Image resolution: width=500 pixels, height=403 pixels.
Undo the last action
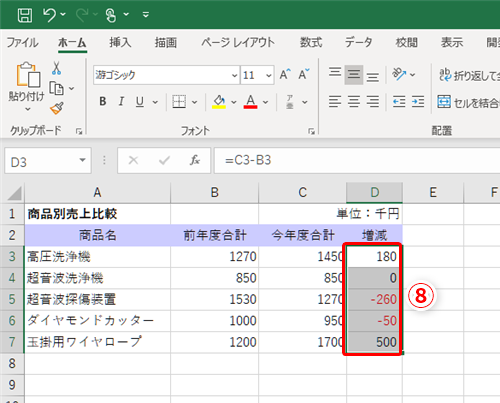click(49, 15)
